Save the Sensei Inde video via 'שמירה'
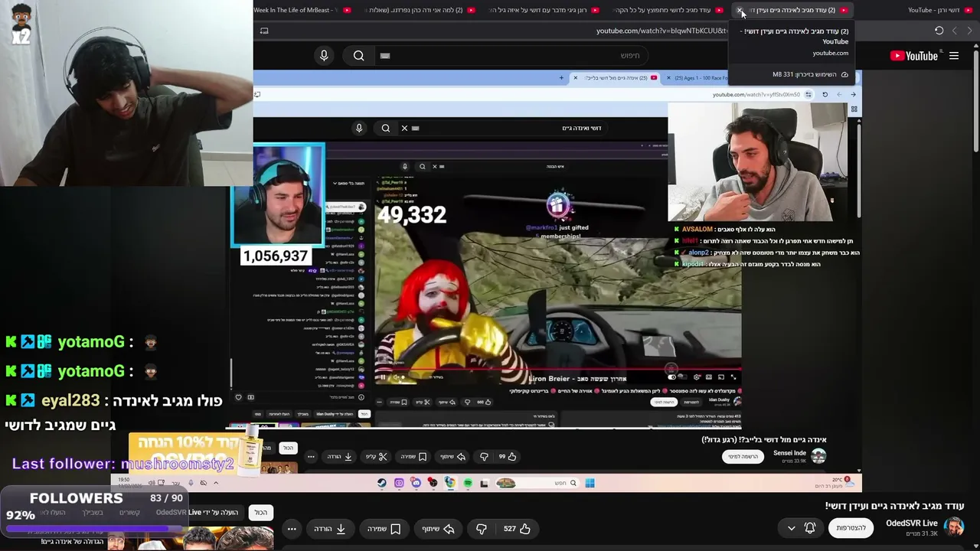The width and height of the screenshot is (980, 551). (x=413, y=456)
